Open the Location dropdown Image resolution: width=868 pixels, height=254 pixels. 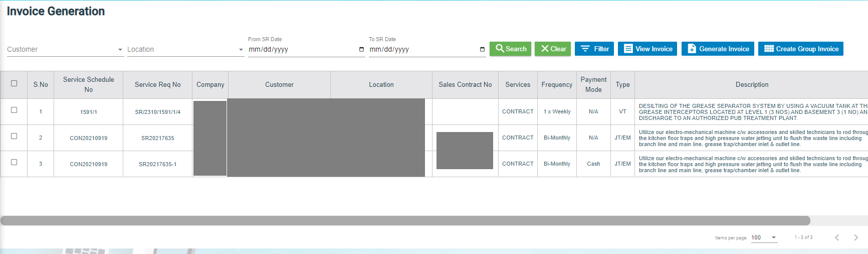click(x=241, y=50)
